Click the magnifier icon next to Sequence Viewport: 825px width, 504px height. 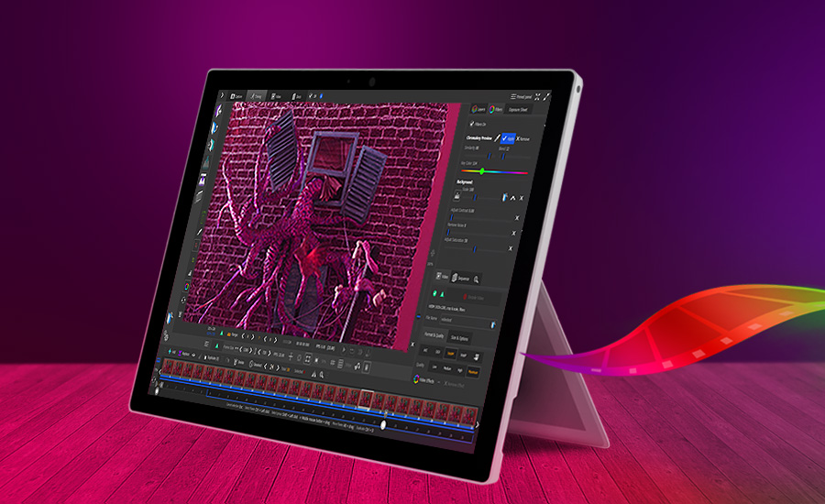coord(477,278)
